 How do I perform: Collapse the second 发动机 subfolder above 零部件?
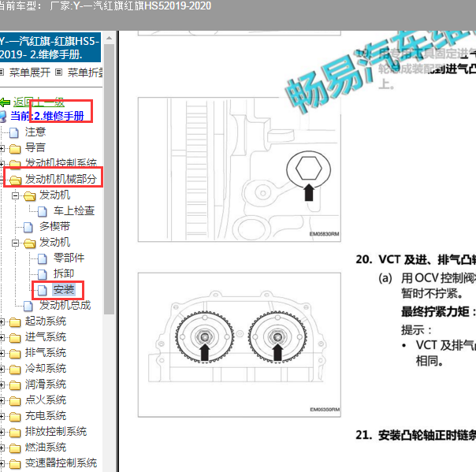[x=15, y=243]
